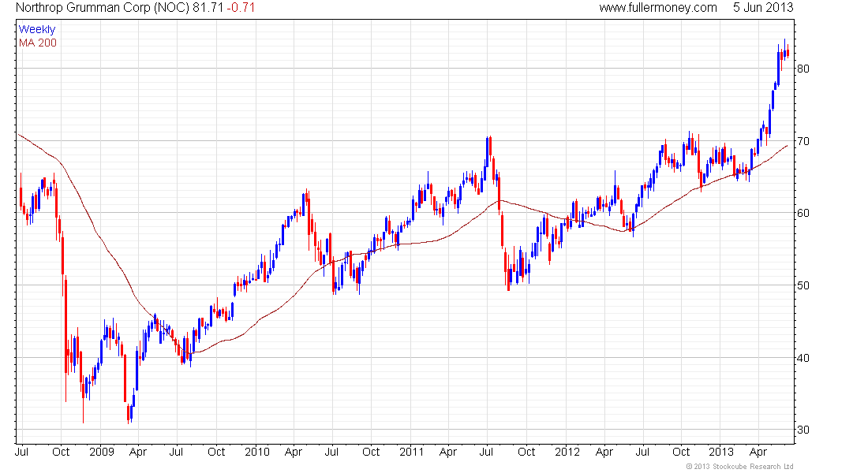Screen dimensions: 868x473
Task: Click the price change -0.71
Action: click(241, 8)
